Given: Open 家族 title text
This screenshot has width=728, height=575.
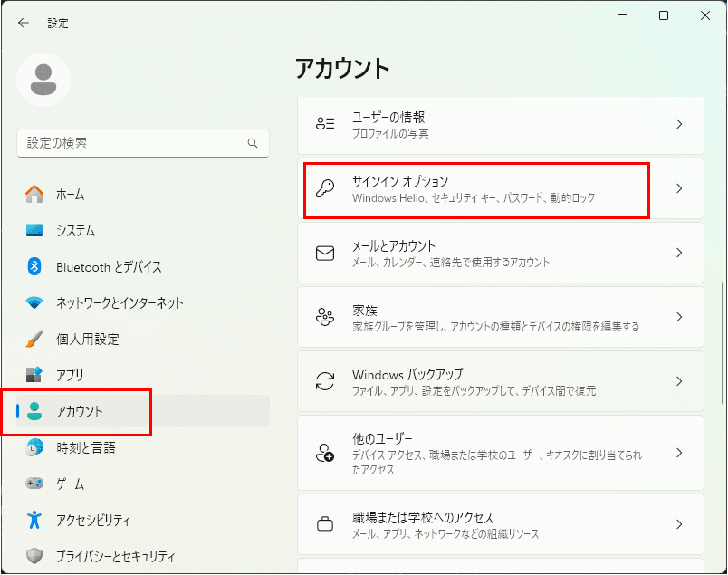Looking at the screenshot, I should click(x=365, y=310).
